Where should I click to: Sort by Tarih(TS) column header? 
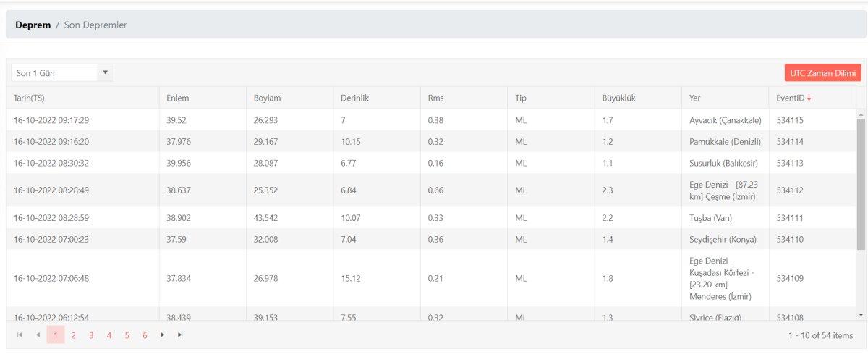point(30,98)
